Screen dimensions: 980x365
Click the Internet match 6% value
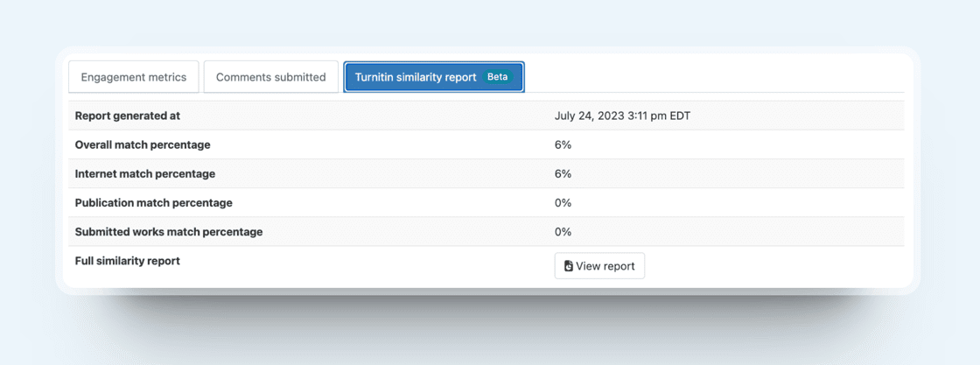click(x=563, y=173)
